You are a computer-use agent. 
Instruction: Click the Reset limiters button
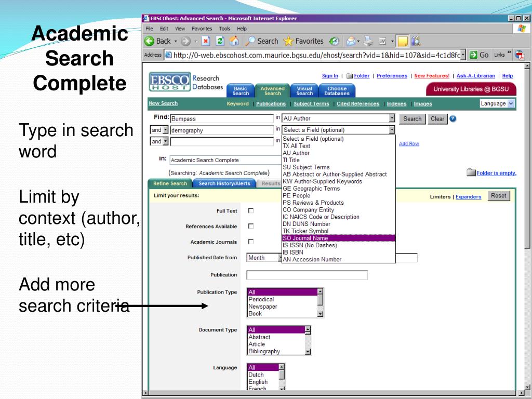click(x=498, y=196)
